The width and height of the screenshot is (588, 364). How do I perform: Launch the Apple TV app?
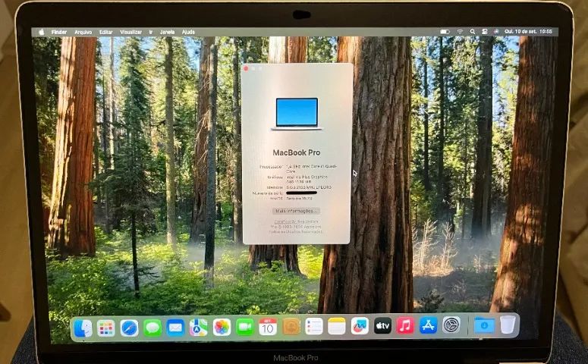pos(382,326)
